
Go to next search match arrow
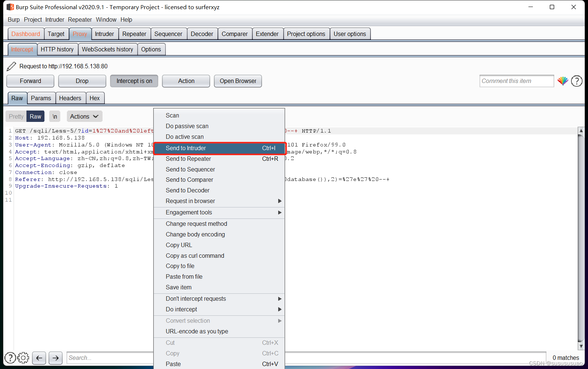[55, 358]
